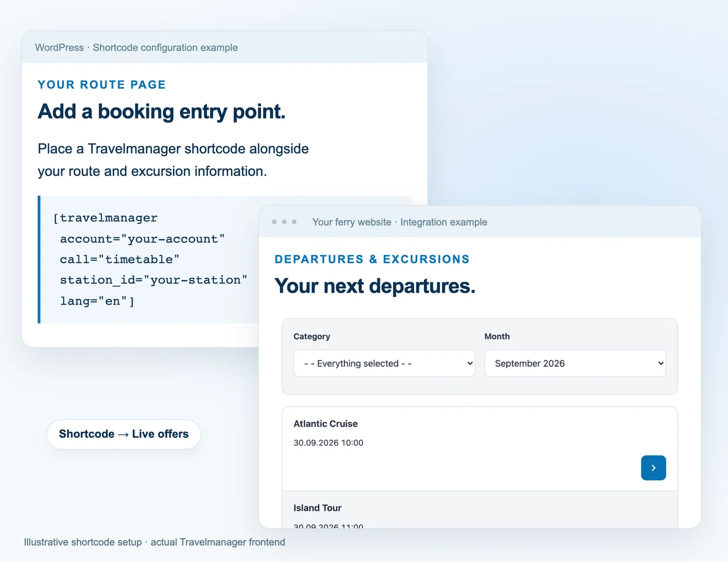The height and width of the screenshot is (562, 728).
Task: Click the three window dots in ferry website header
Action: coord(284,222)
